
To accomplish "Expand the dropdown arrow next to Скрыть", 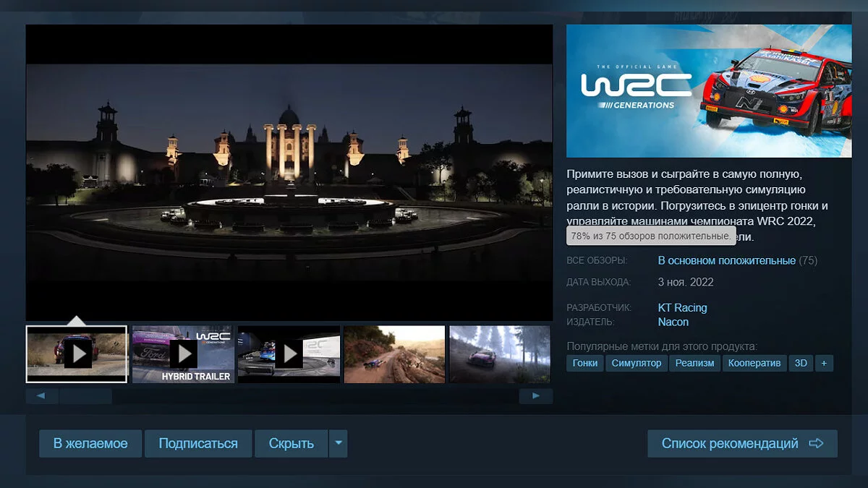I will pyautogui.click(x=338, y=443).
